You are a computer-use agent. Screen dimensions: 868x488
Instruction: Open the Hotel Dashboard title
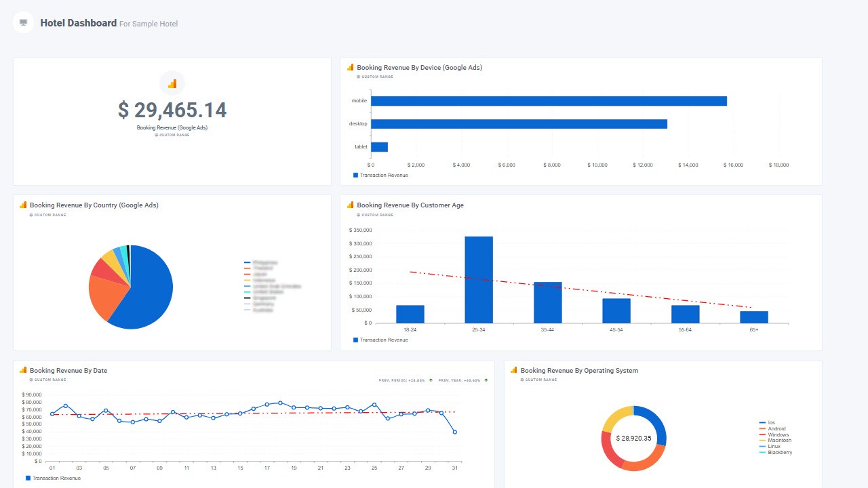(78, 23)
